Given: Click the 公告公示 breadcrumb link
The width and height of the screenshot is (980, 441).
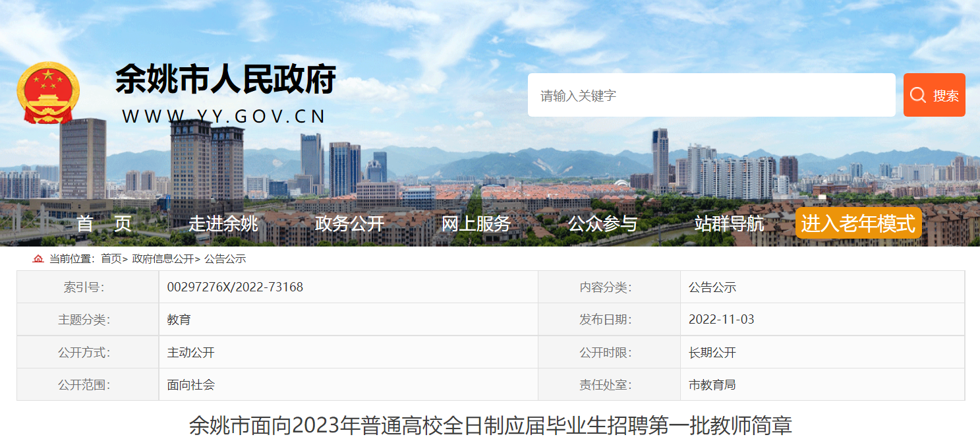Looking at the screenshot, I should point(225,259).
